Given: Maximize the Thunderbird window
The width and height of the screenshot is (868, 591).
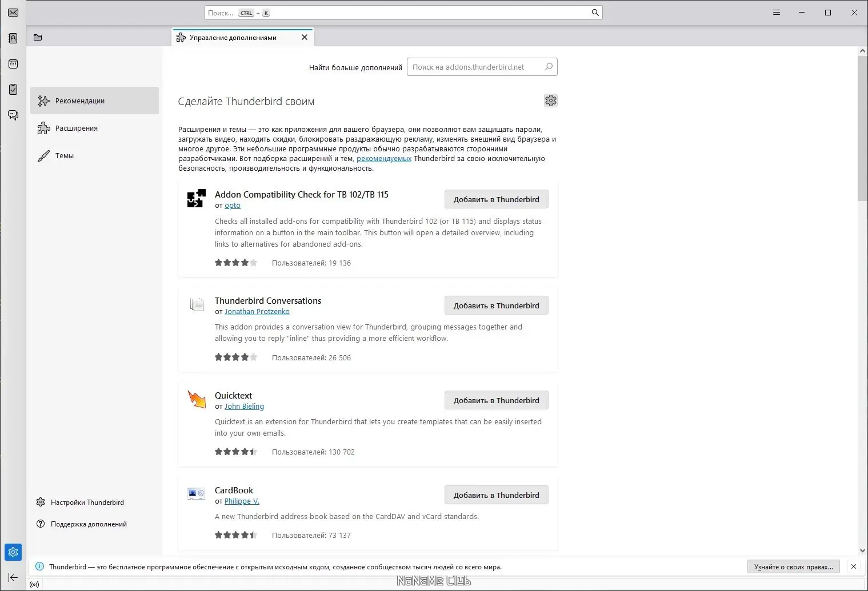Looking at the screenshot, I should 828,13.
